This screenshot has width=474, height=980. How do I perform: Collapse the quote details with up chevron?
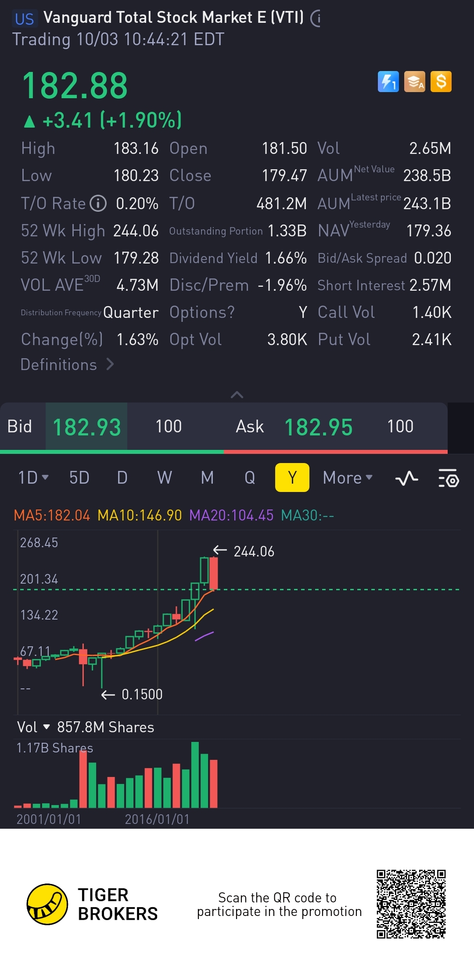237,395
